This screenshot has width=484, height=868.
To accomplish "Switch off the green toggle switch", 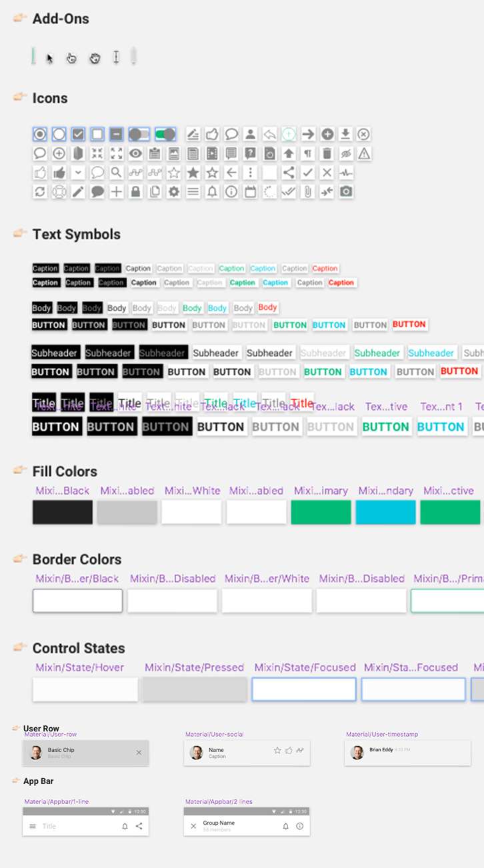I will [165, 134].
